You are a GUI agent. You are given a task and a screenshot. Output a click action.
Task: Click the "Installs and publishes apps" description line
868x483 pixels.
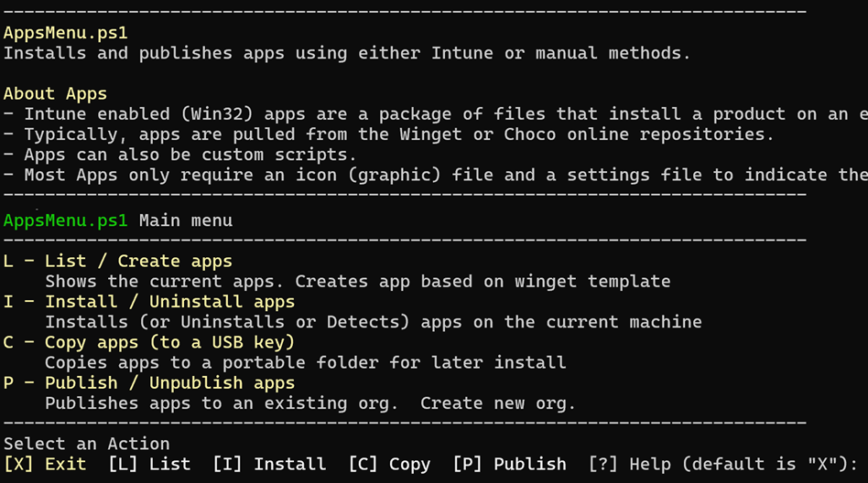pos(346,53)
